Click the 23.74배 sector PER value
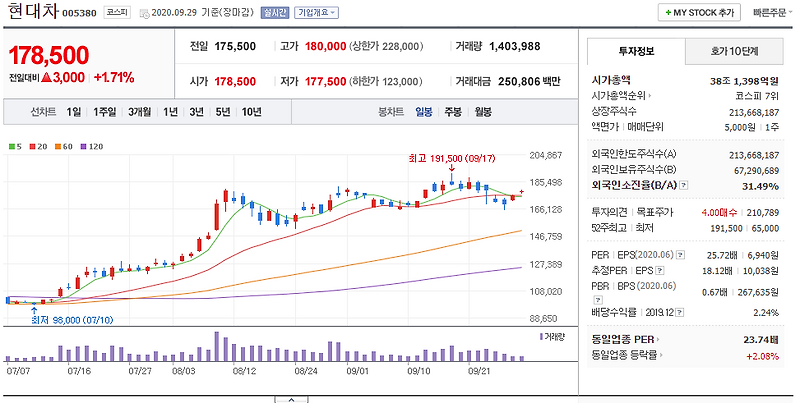Screen dimensions: 800x403 tap(761, 339)
